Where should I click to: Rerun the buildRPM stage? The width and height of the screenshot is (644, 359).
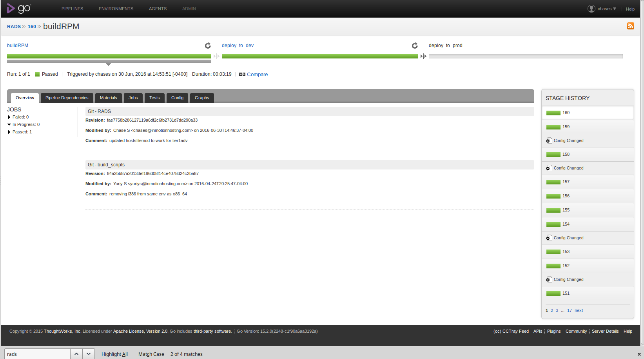click(x=208, y=46)
